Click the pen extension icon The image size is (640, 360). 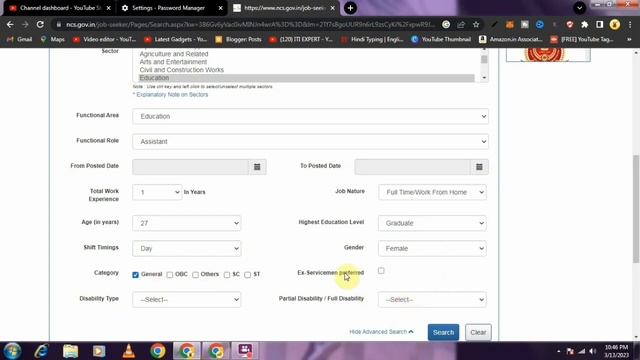coord(495,24)
